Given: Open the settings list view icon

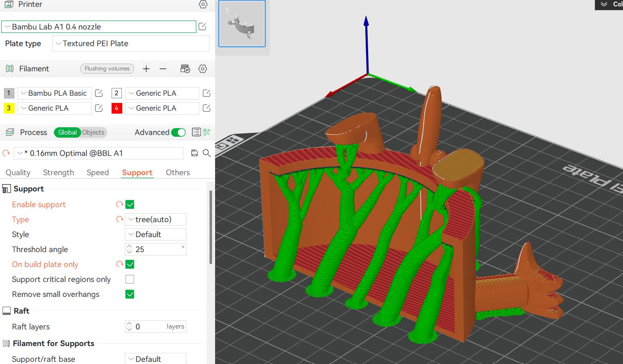Looking at the screenshot, I should click(x=196, y=132).
